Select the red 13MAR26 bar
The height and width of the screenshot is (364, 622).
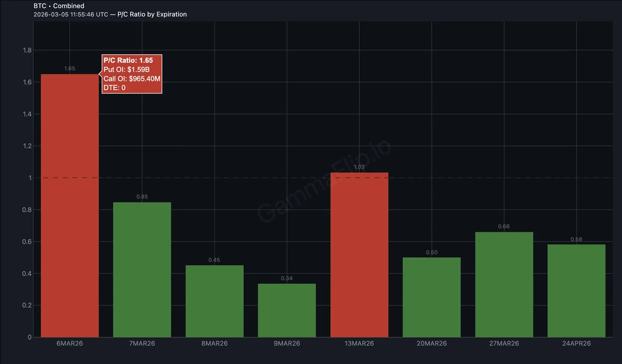point(359,255)
